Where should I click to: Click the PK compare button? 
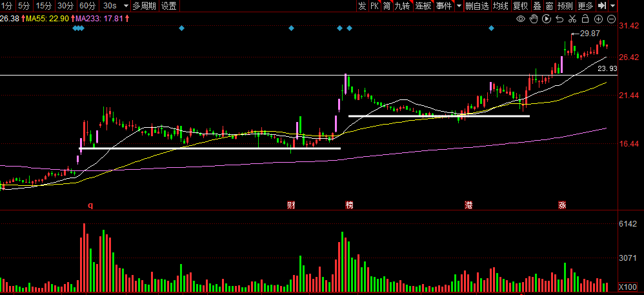[374, 6]
